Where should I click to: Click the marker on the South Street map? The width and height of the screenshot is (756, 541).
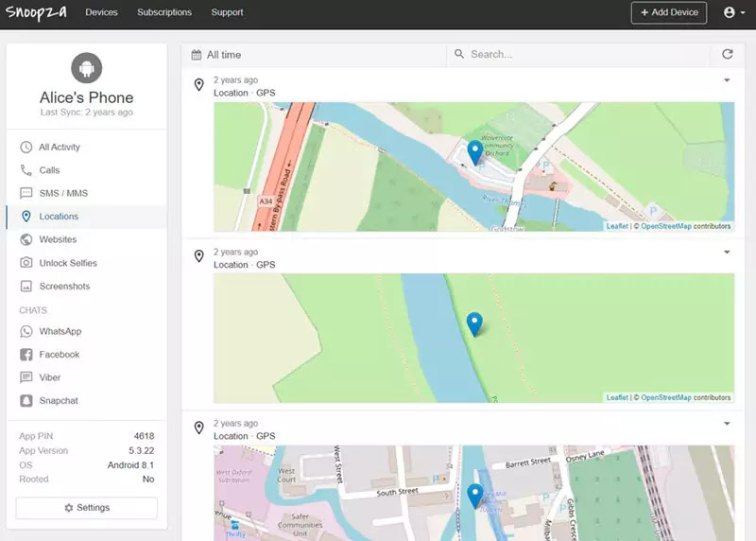(x=475, y=497)
